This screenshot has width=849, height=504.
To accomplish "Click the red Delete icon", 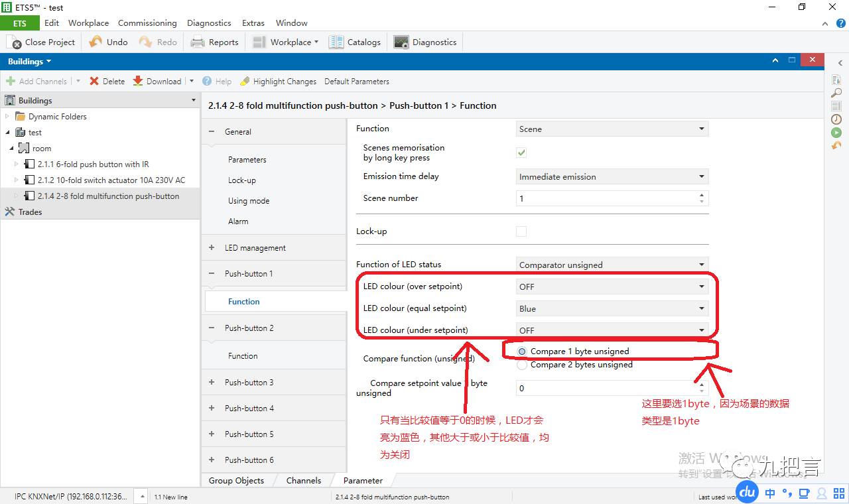I will 94,81.
